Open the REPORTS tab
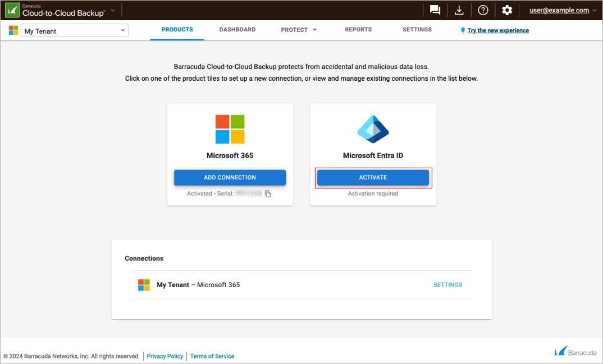The width and height of the screenshot is (603, 364). click(x=358, y=30)
